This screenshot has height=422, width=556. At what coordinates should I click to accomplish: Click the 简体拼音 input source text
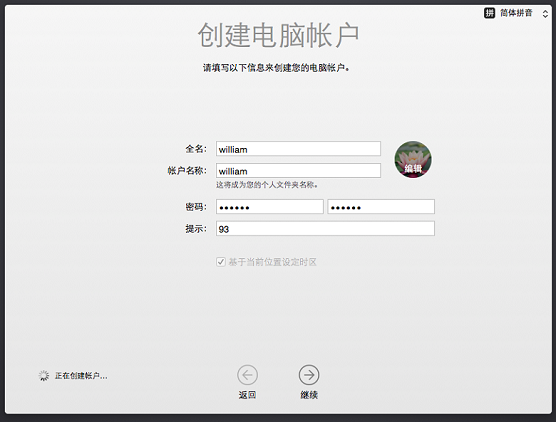516,13
